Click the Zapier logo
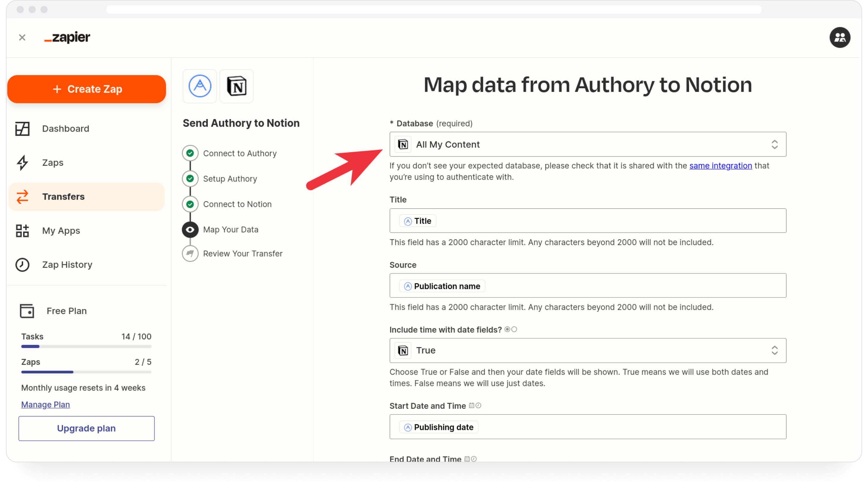 point(67,37)
